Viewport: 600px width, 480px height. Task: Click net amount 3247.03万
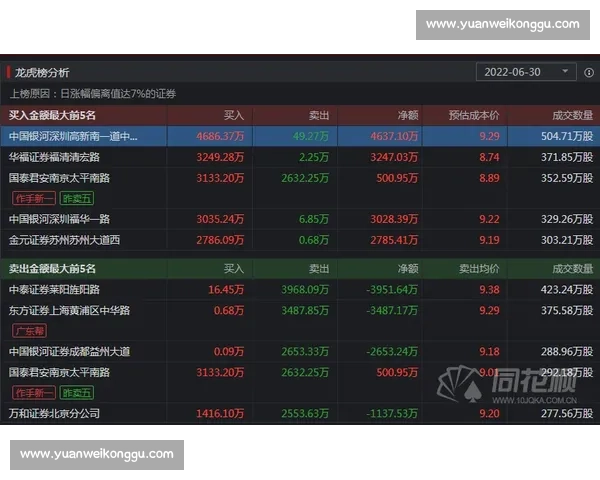click(394, 157)
